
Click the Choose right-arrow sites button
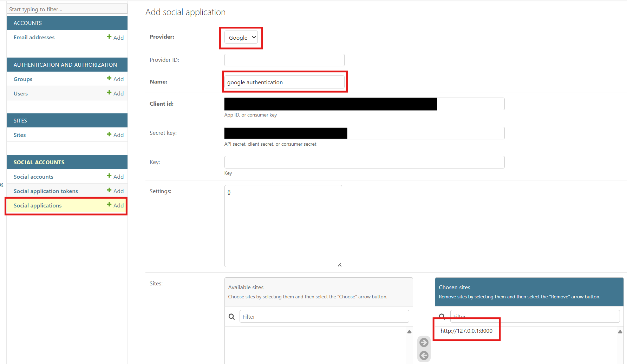(424, 342)
